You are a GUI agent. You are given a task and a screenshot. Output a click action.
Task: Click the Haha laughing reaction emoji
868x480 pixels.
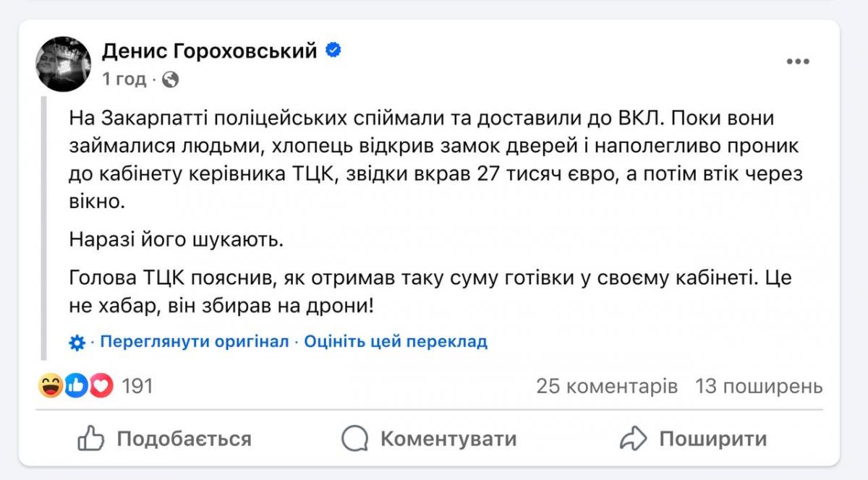50,387
